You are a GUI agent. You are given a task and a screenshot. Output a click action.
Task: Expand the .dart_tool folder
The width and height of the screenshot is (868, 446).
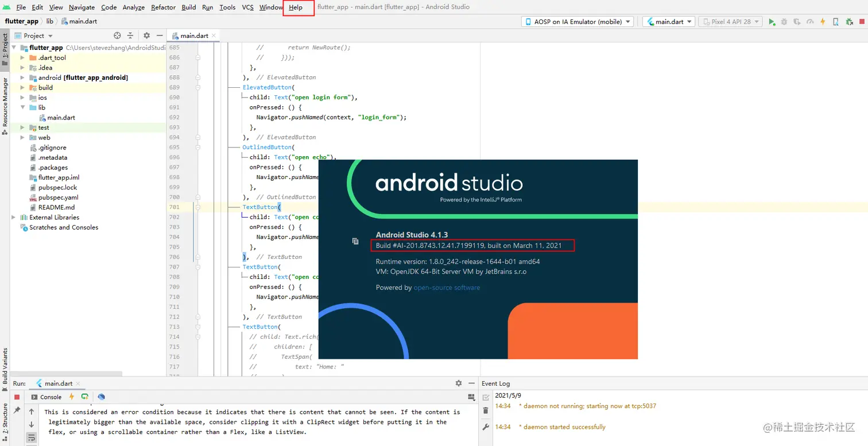click(22, 57)
